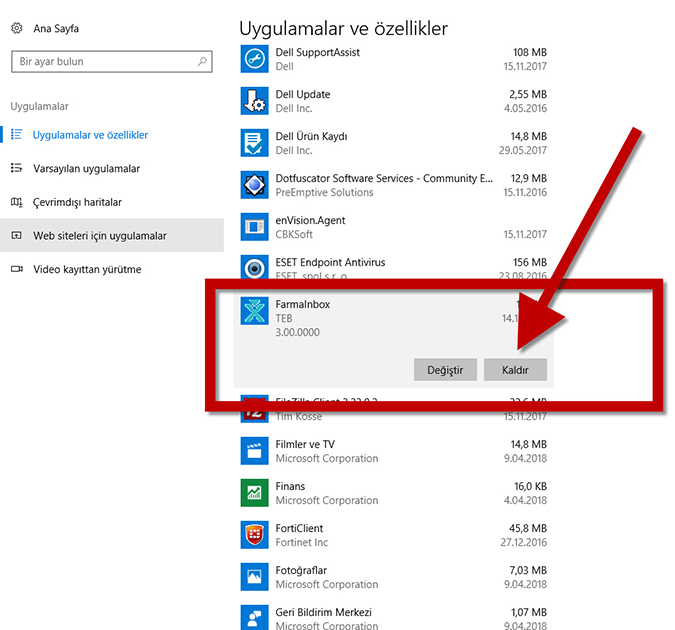The height and width of the screenshot is (630, 675).
Task: Open Video kayıttan yürütme section
Action: click(x=87, y=269)
